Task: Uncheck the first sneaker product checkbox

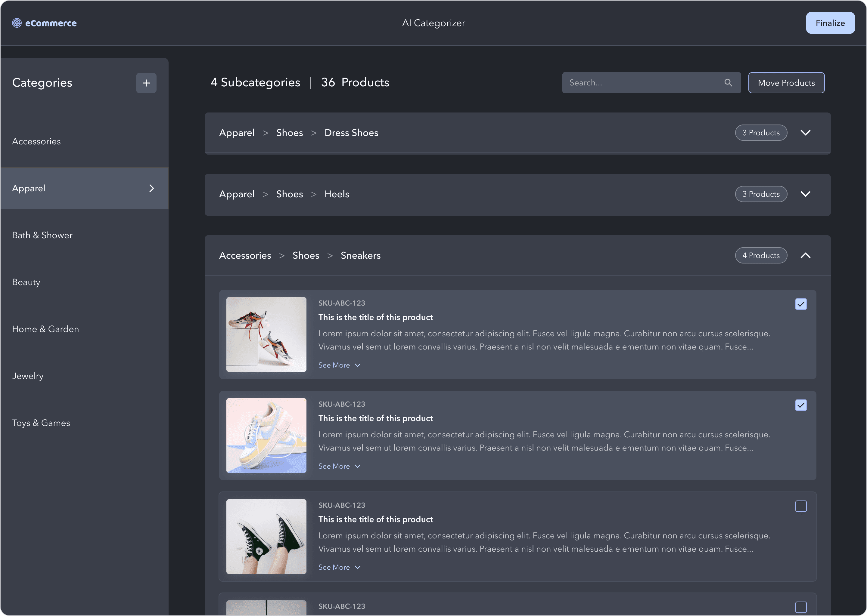Action: [x=800, y=304]
